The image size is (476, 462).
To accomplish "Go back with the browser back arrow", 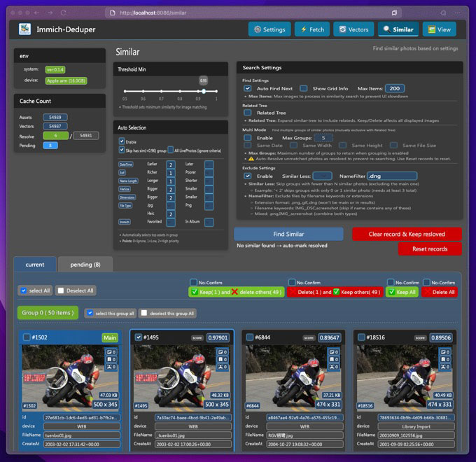I will 36,13.
